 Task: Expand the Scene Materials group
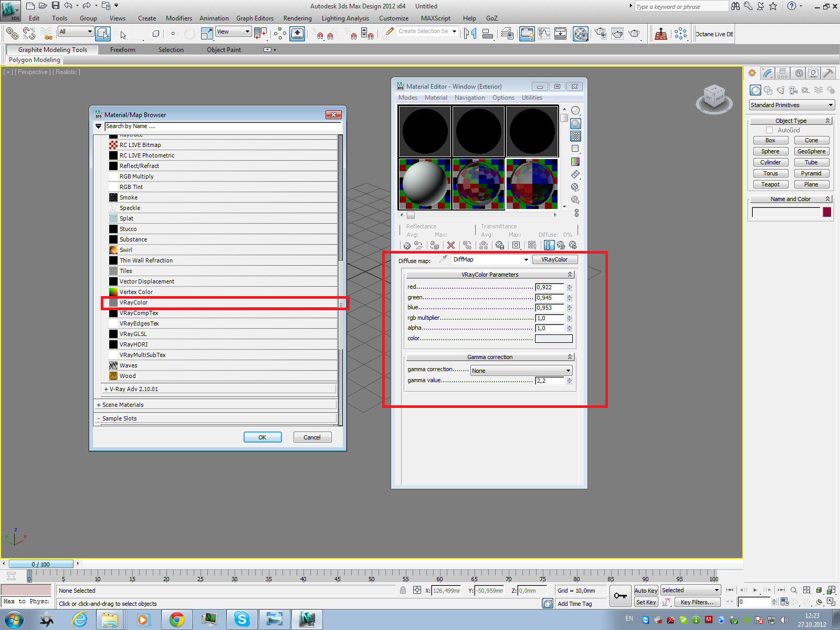pos(216,405)
